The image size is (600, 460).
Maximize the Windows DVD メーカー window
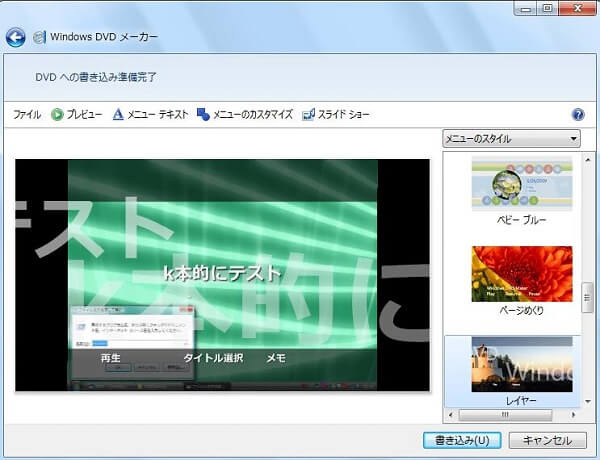click(548, 8)
